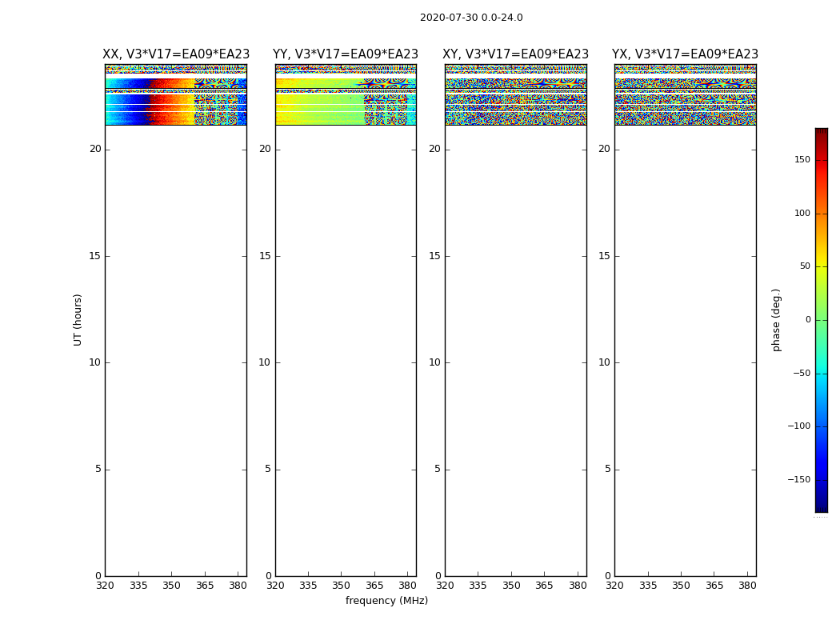Pick the dark red top of the colorbar
This screenshot has width=840, height=640.
tap(821, 133)
